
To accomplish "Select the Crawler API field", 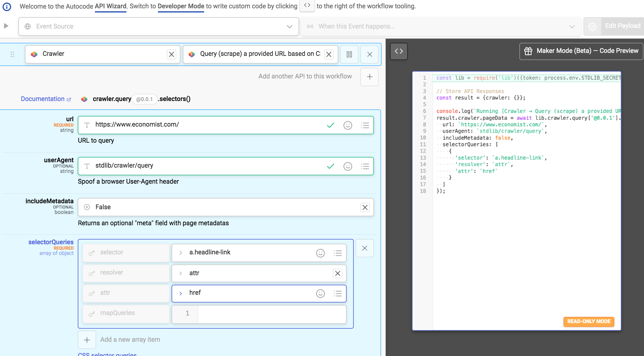I will tap(103, 54).
